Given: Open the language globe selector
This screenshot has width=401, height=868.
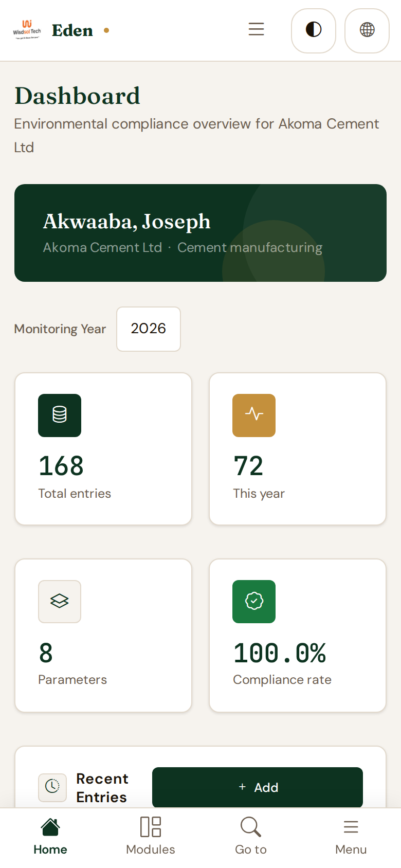Looking at the screenshot, I should coord(367,30).
